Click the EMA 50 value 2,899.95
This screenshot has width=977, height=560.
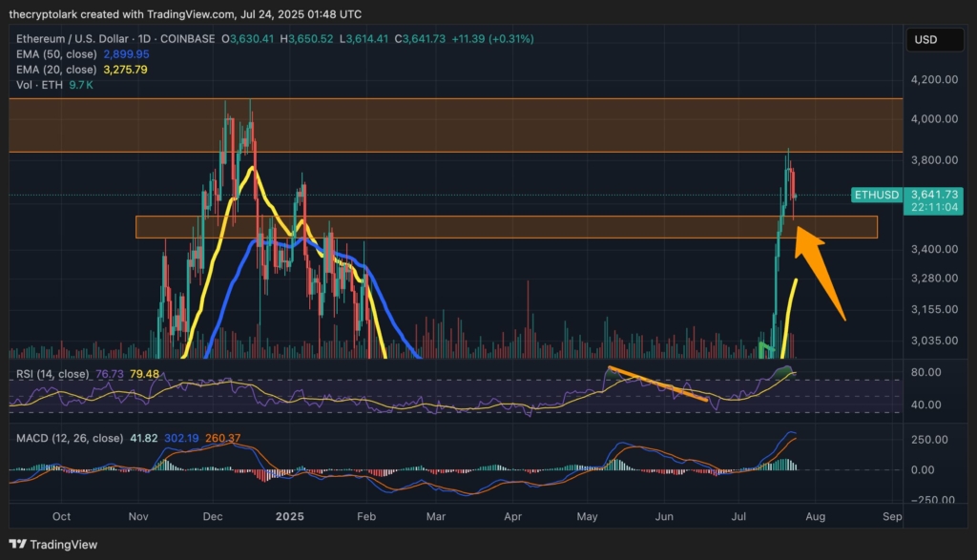pos(127,54)
